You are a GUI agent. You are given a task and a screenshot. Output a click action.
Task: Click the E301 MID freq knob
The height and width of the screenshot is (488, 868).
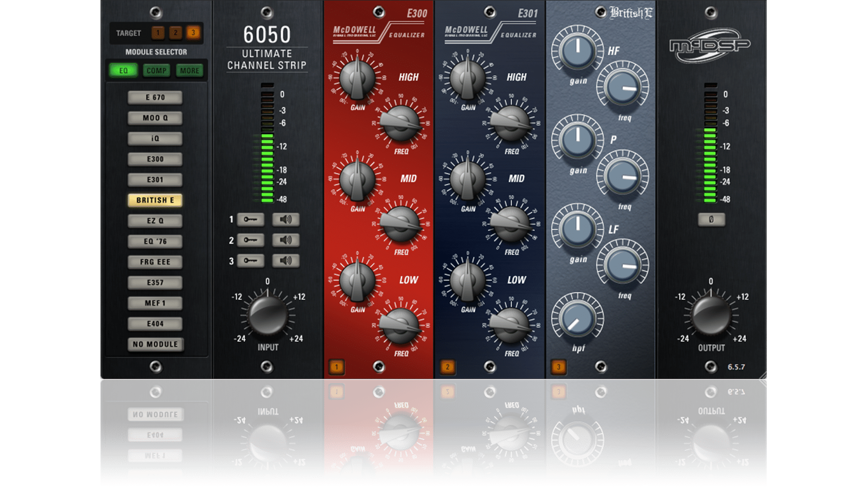click(x=511, y=224)
